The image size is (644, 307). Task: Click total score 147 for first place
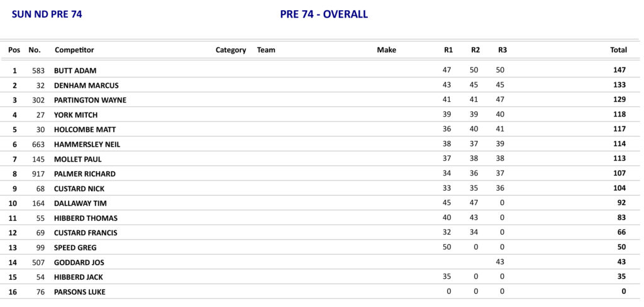pos(619,70)
